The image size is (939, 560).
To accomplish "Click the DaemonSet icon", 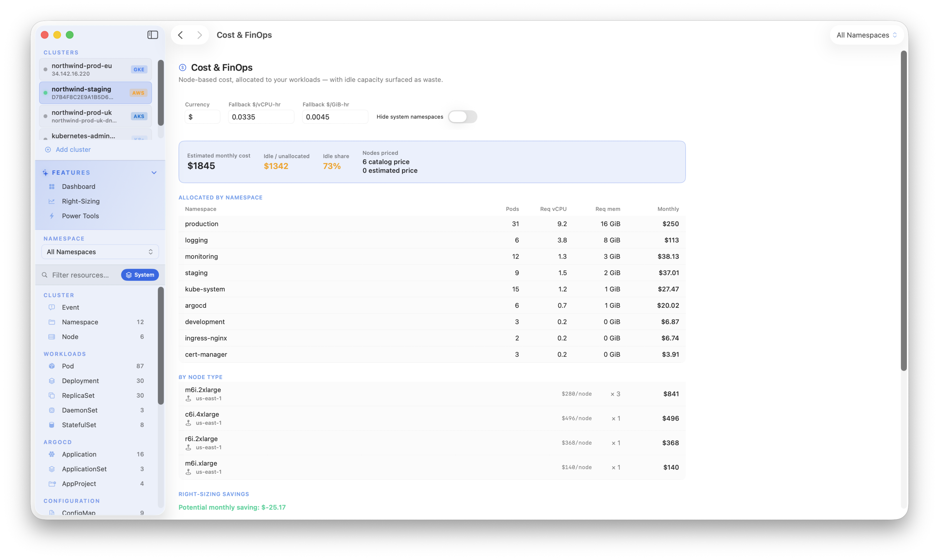I will pyautogui.click(x=52, y=410).
